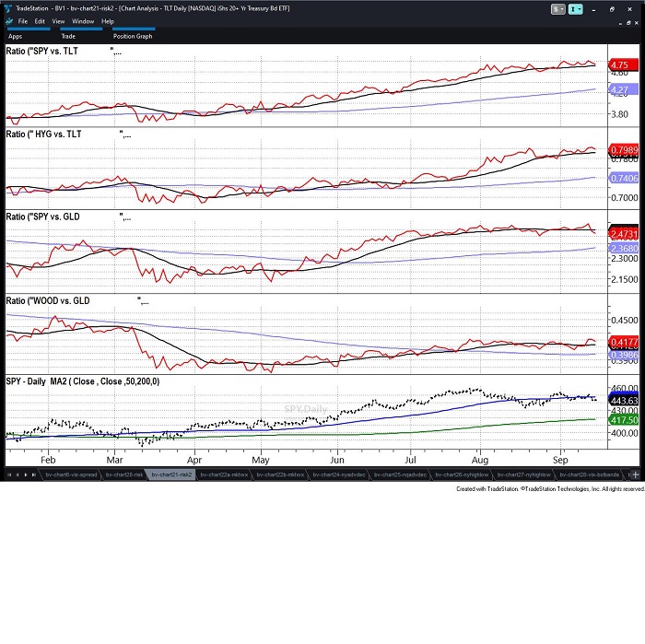
Task: Switch to bv-chart20-risk tab
Action: 124,474
